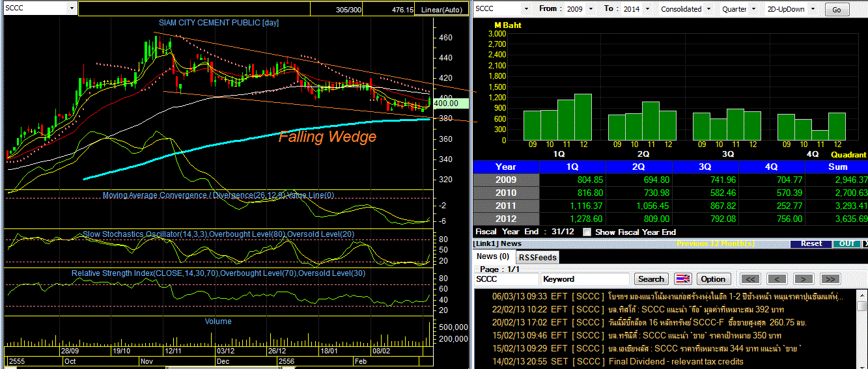
Task: Select the 2012 year row header
Action: point(506,219)
